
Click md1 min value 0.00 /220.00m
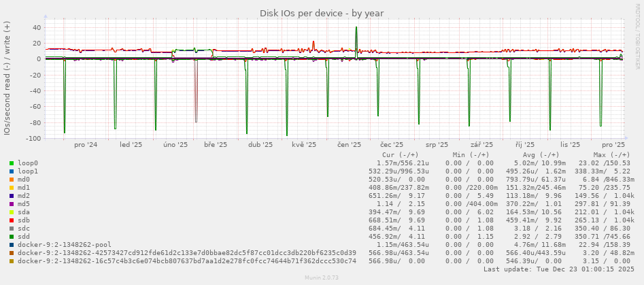pos(471,188)
